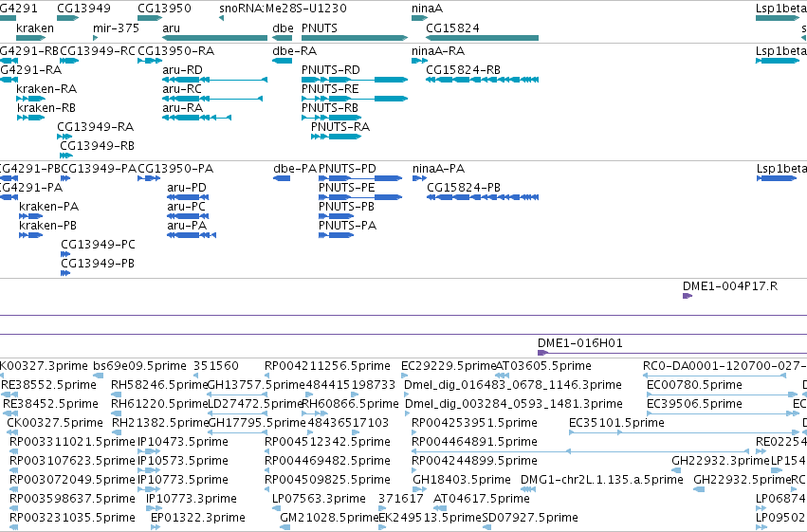Click the RP004253951.5prime EST
This screenshot has width=807, height=532.
(414, 432)
